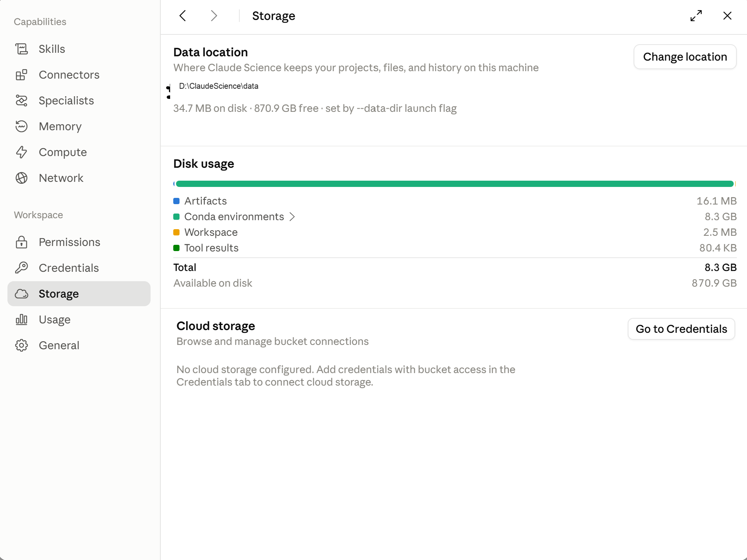Click the Memory icon in sidebar
The width and height of the screenshot is (747, 560).
tap(22, 126)
